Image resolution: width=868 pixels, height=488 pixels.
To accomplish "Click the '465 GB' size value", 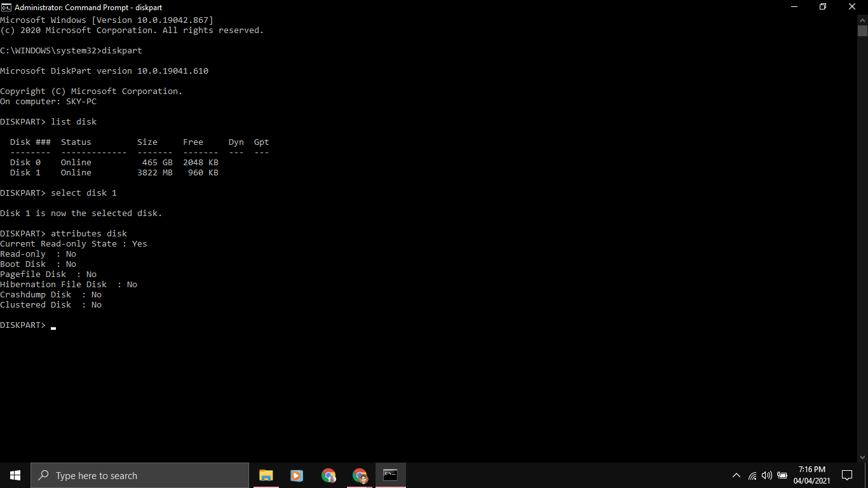I will (x=158, y=163).
